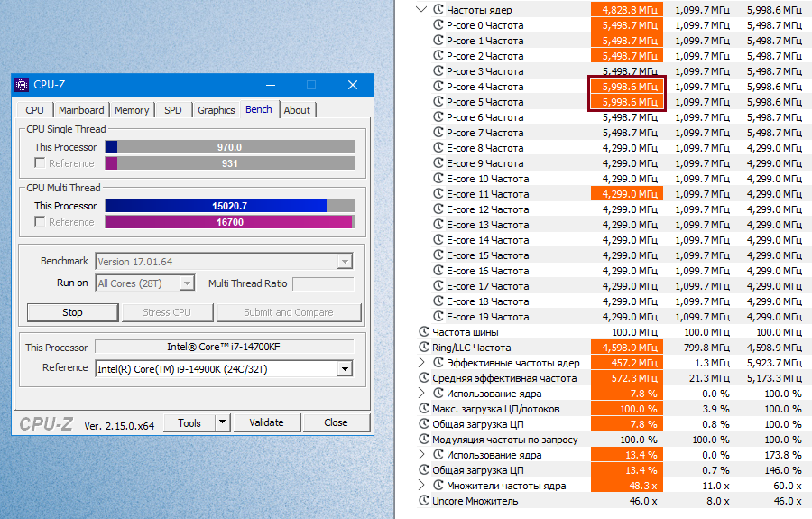This screenshot has width=812, height=519.
Task: Click clock icon of E-core 9 Частота
Action: (x=438, y=163)
